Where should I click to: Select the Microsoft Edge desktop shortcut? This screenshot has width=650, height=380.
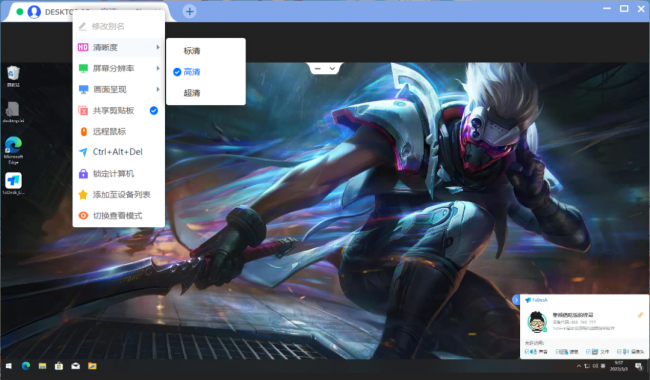tap(13, 150)
